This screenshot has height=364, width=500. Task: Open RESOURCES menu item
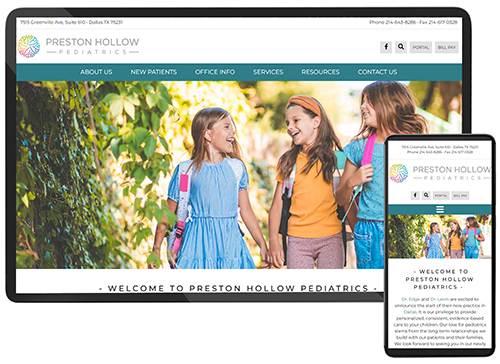pos(320,72)
